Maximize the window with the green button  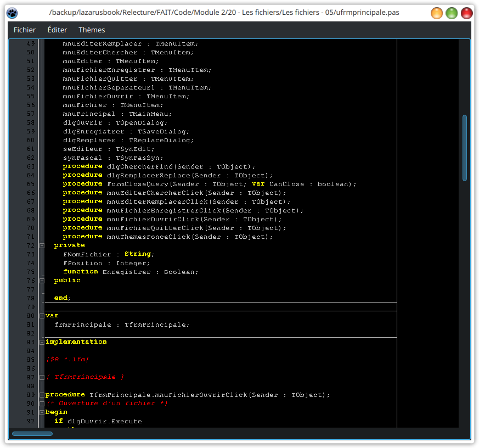[452, 13]
